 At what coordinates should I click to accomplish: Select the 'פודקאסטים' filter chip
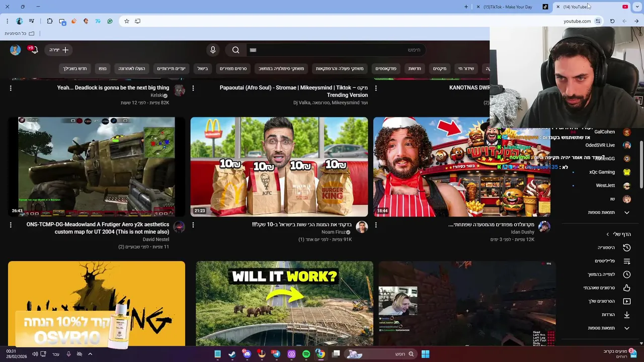(386, 68)
